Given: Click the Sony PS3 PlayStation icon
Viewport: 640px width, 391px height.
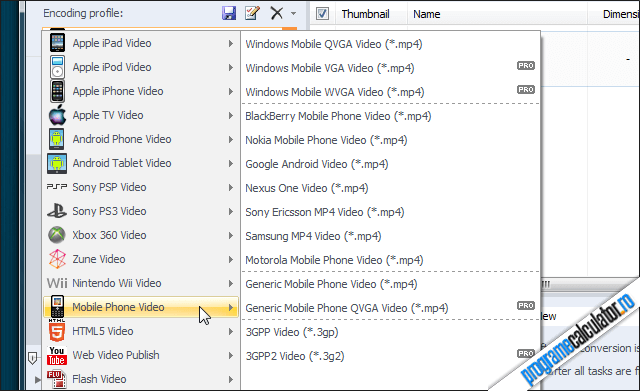Looking at the screenshot, I should (57, 211).
